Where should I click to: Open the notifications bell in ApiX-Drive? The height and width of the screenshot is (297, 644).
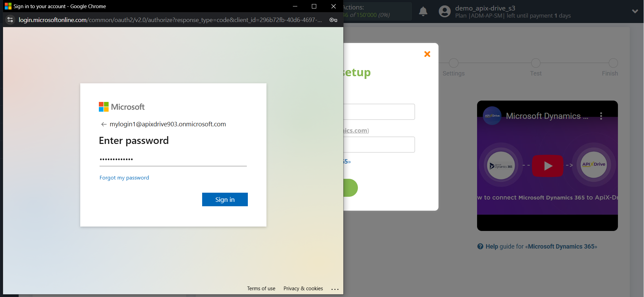click(x=423, y=12)
